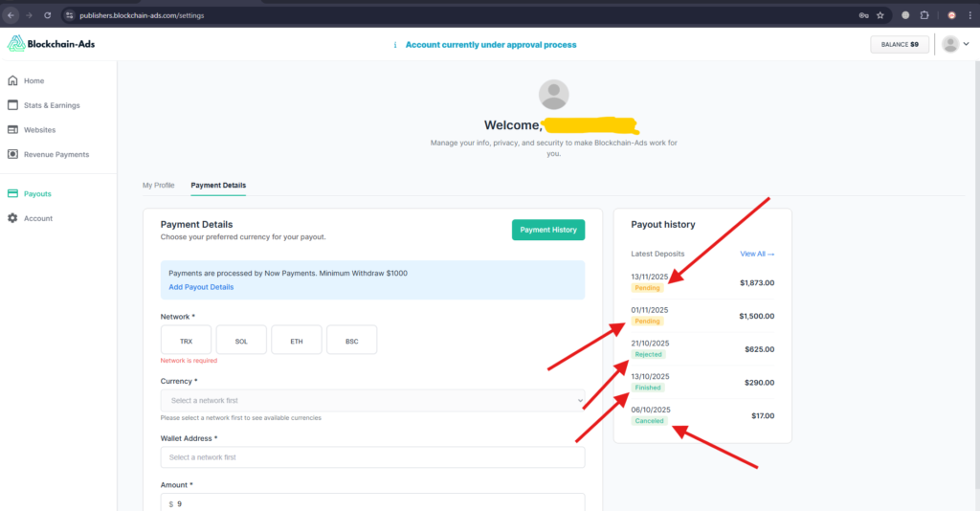This screenshot has width=980, height=511.
Task: Open the user avatar menu chevron
Action: point(965,44)
